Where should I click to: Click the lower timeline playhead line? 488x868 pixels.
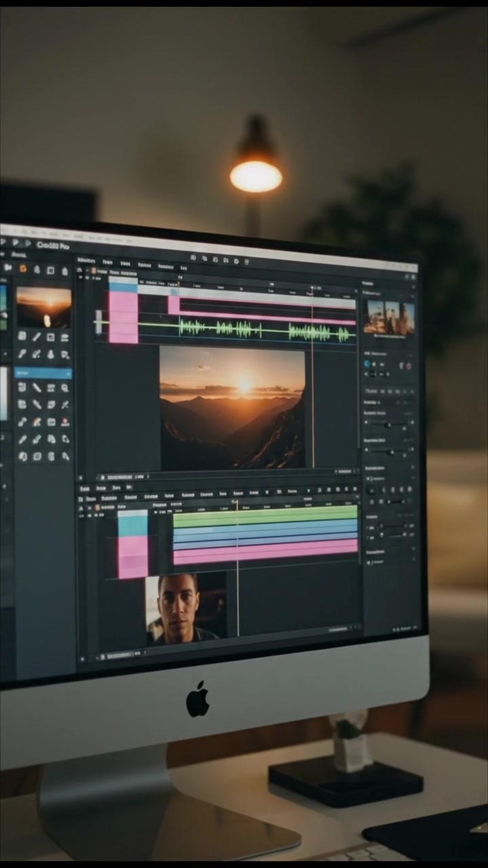(238, 567)
